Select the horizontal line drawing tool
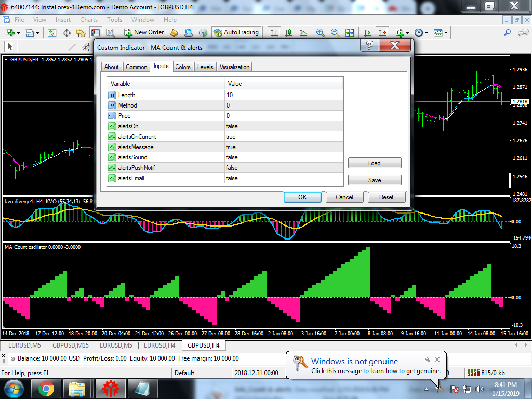Viewport: 532px width, 399px height. pos(58,46)
